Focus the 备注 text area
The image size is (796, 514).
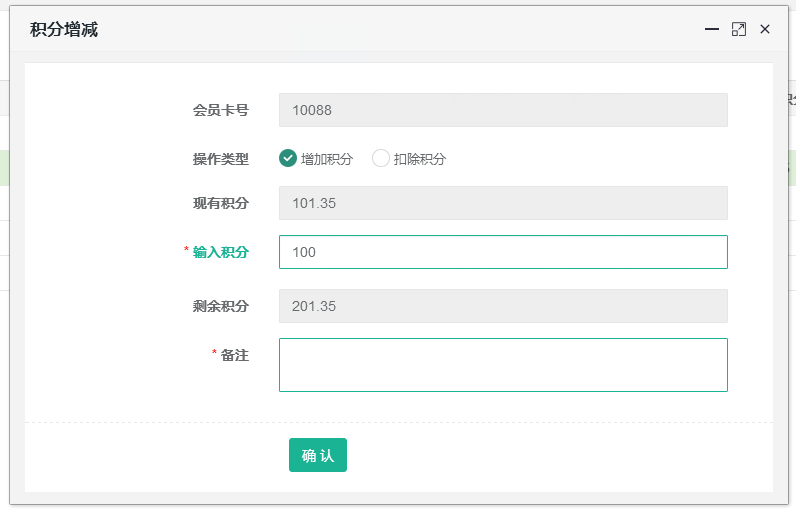coord(502,365)
